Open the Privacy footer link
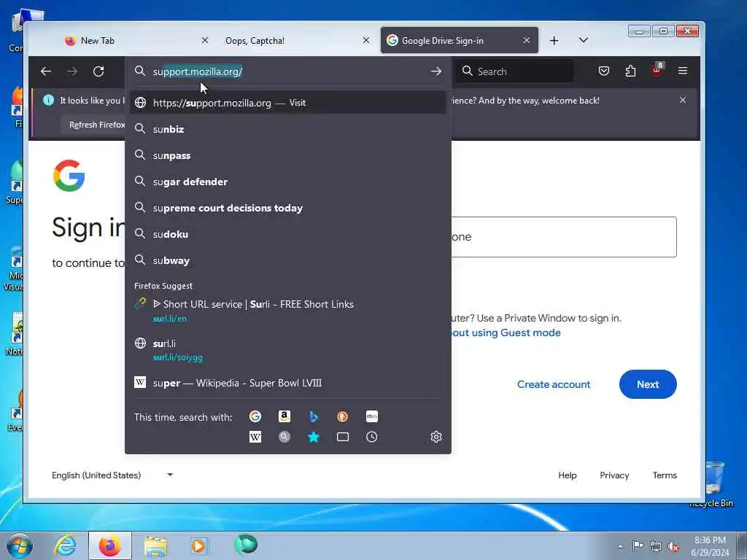 [614, 475]
